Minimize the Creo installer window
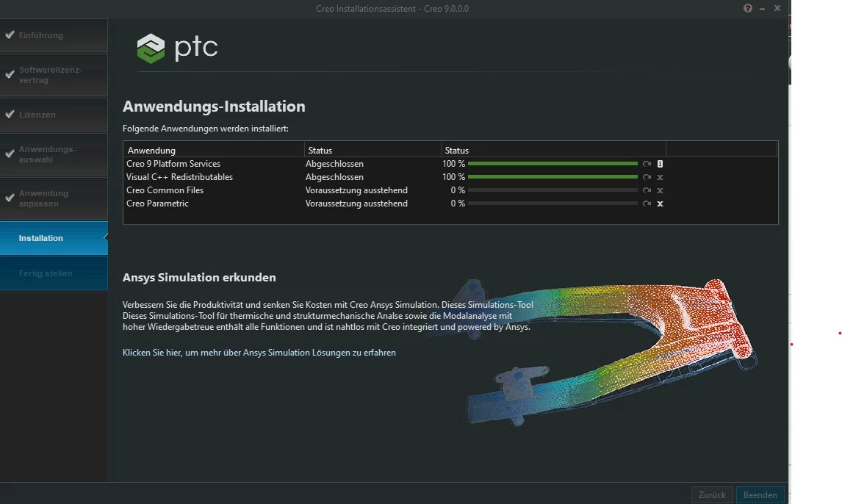This screenshot has width=842, height=504. click(762, 9)
